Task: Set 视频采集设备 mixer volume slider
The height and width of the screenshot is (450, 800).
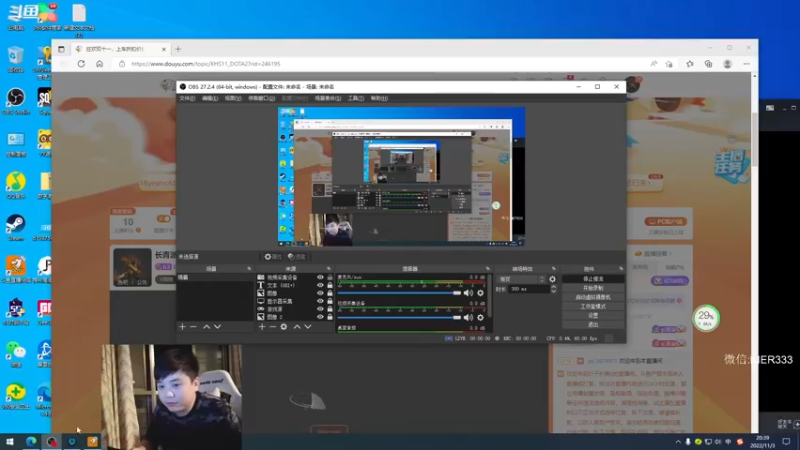Action: click(x=399, y=317)
